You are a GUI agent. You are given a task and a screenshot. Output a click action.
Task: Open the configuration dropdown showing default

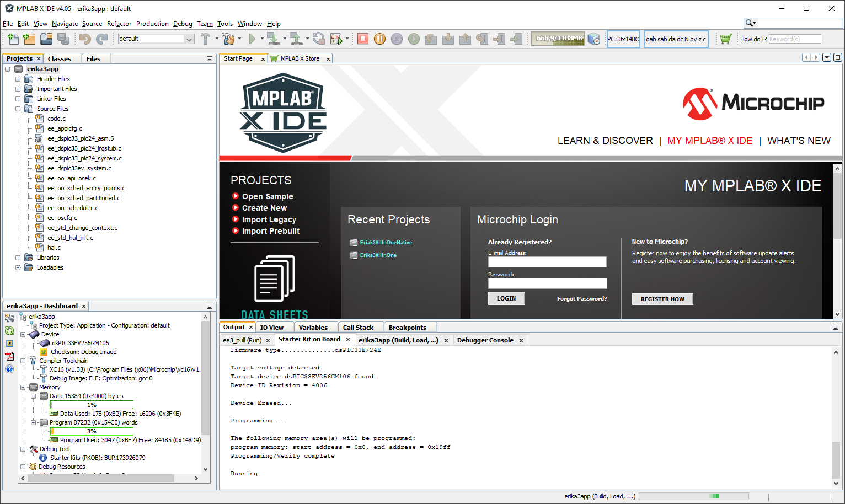click(x=156, y=39)
